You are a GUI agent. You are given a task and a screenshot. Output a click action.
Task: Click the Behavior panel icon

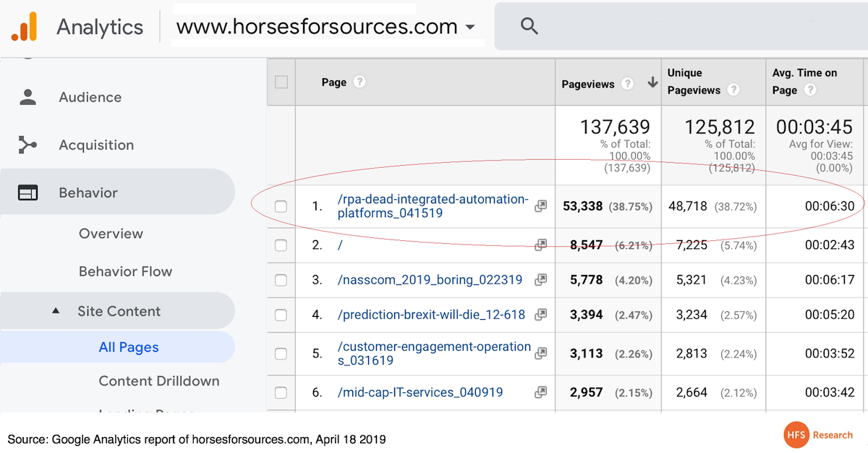coord(27,192)
